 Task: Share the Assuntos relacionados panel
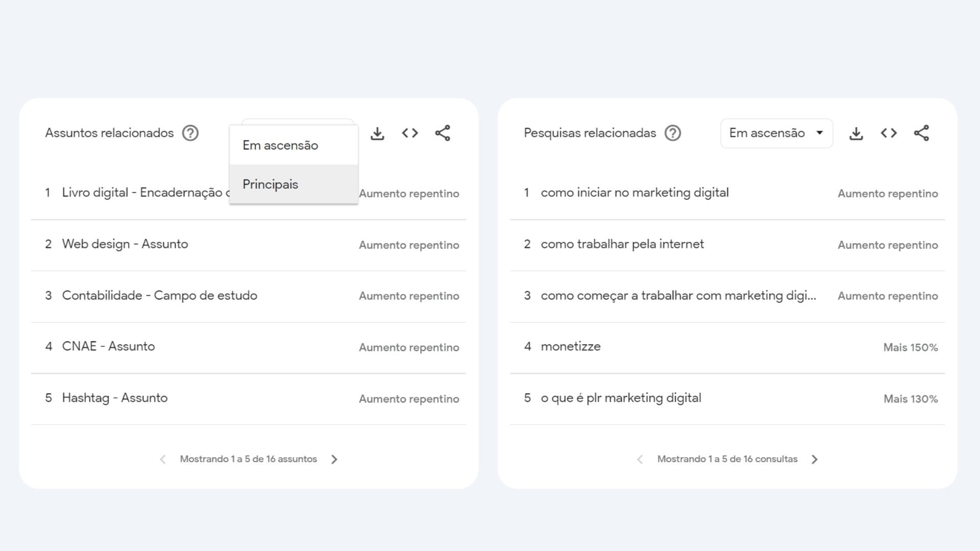443,133
